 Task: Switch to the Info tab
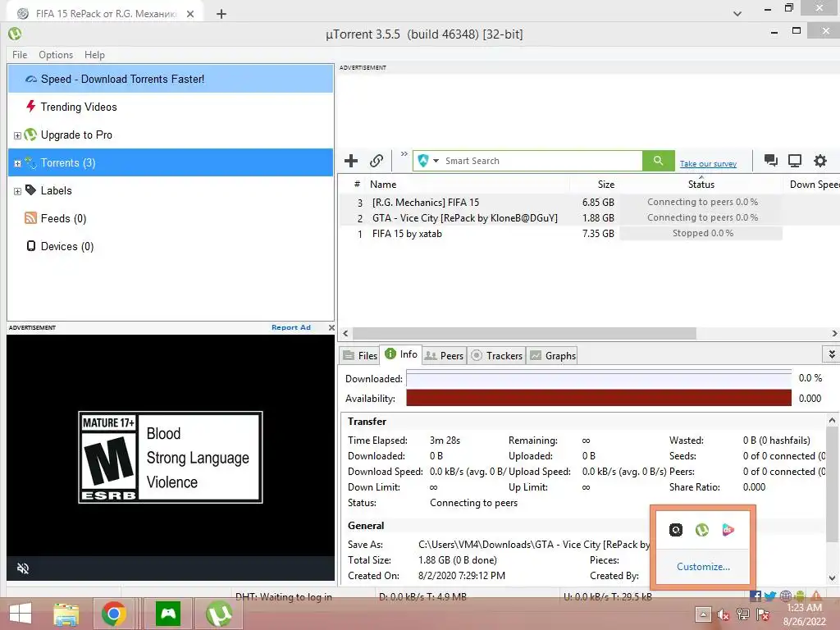click(400, 354)
